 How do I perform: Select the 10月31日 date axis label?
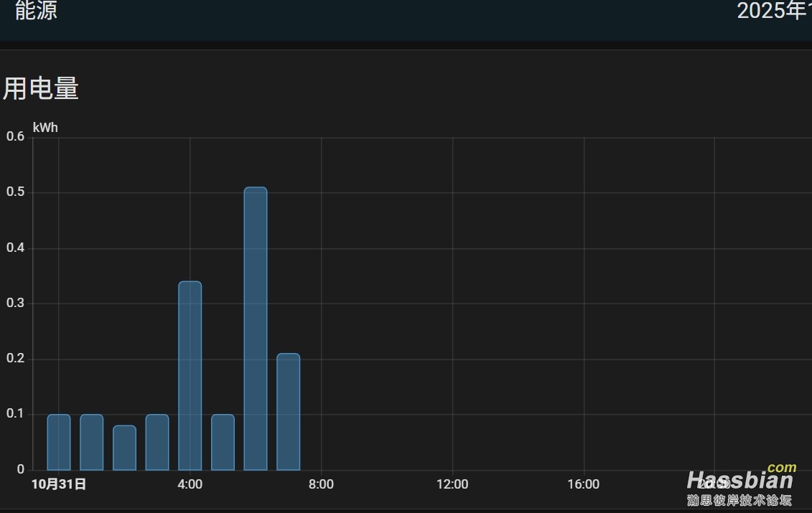pyautogui.click(x=59, y=484)
